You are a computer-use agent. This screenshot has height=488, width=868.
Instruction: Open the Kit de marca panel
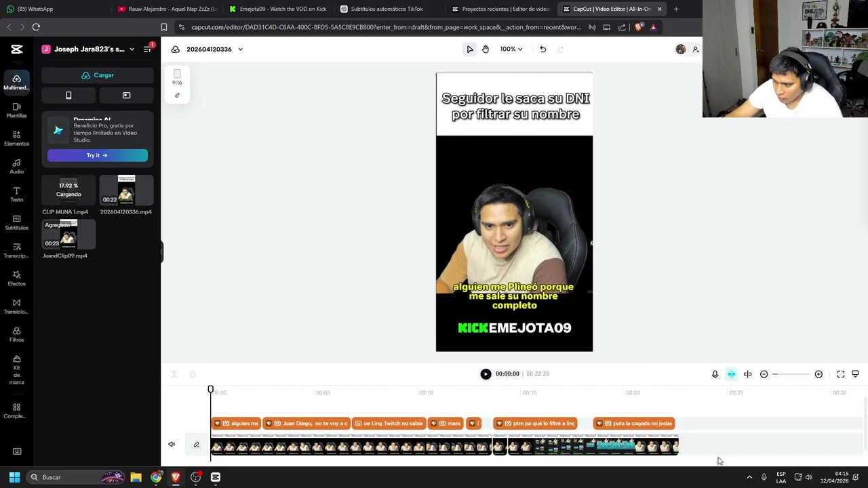click(x=16, y=370)
